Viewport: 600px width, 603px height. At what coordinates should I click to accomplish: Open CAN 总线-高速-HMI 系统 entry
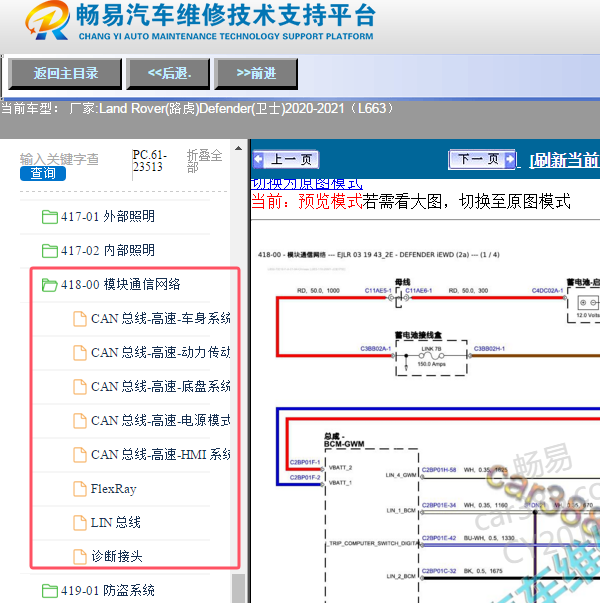pos(160,455)
